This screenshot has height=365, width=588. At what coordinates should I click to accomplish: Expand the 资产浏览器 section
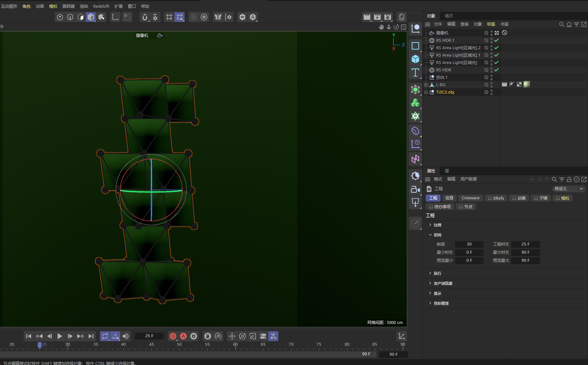pyautogui.click(x=430, y=283)
